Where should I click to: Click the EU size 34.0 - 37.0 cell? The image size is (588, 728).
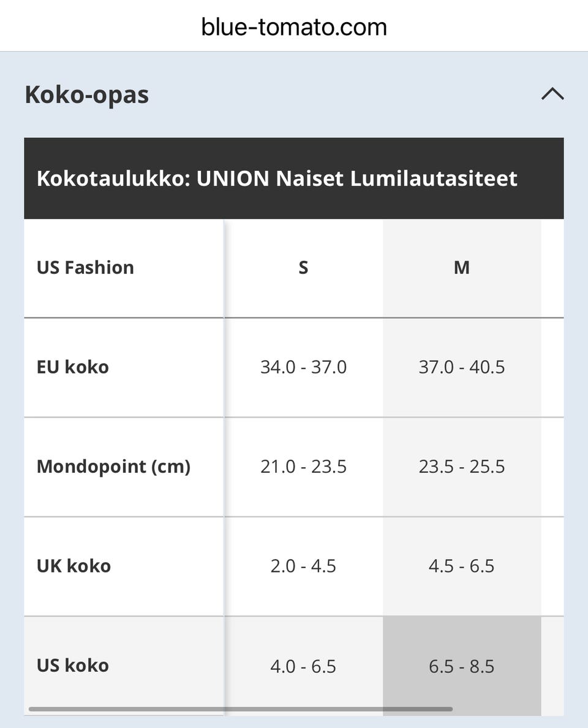tap(303, 367)
